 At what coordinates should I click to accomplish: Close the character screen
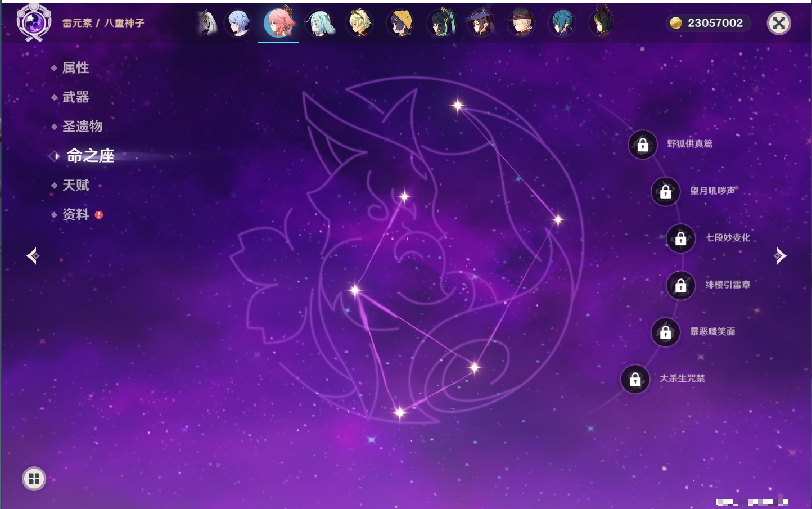pyautogui.click(x=779, y=23)
